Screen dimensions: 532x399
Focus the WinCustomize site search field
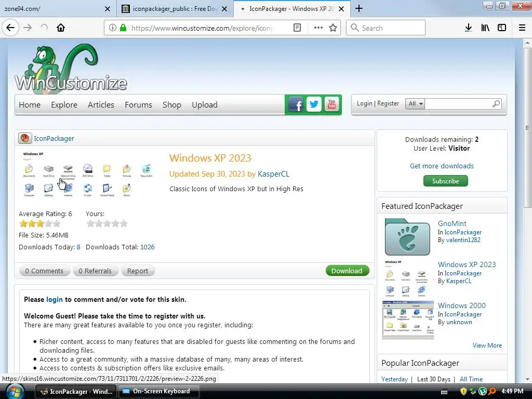tap(458, 104)
